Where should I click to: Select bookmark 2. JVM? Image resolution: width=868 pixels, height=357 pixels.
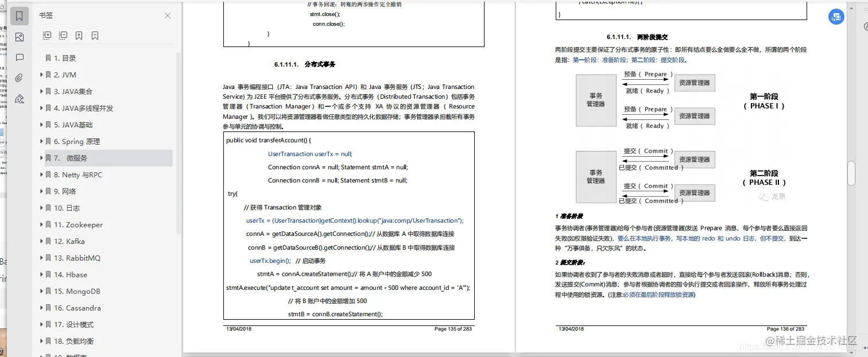[65, 75]
